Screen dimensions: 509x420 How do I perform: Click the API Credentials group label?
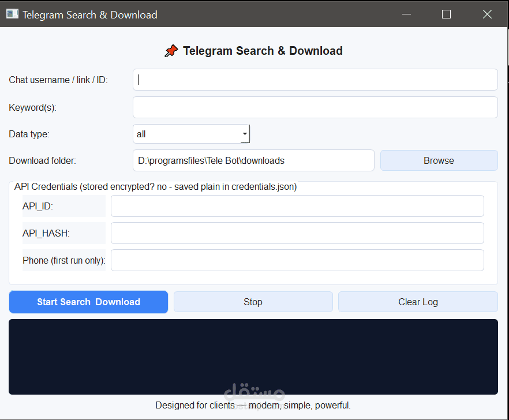(155, 187)
